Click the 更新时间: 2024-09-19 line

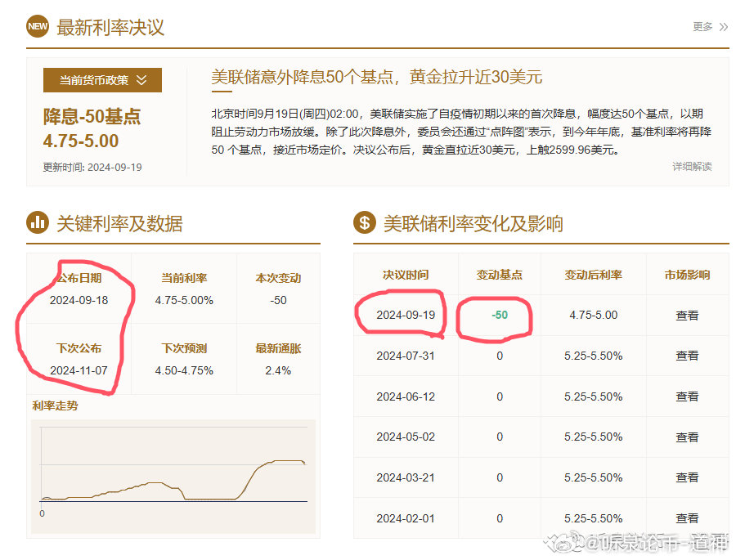92,167
